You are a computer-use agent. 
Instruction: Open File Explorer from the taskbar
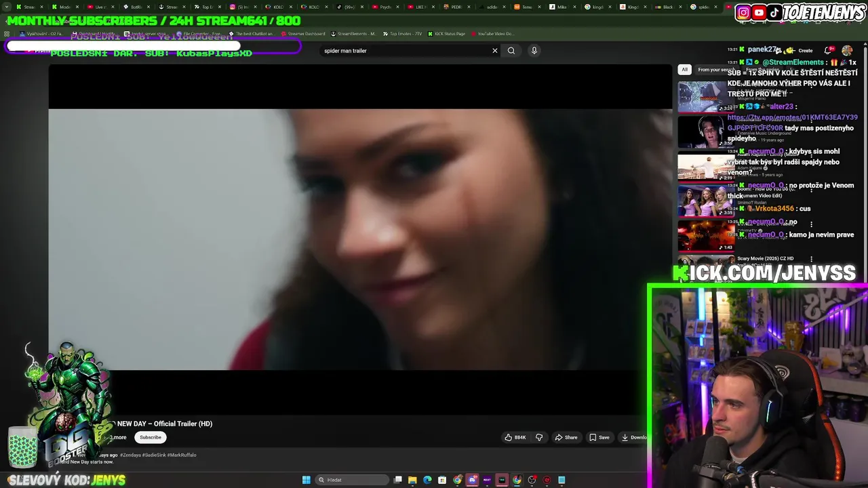click(412, 480)
